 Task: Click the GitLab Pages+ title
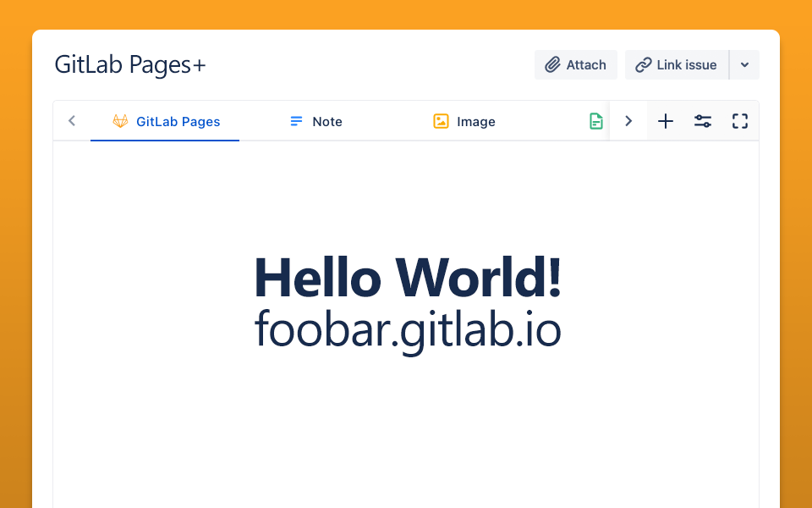tap(130, 65)
